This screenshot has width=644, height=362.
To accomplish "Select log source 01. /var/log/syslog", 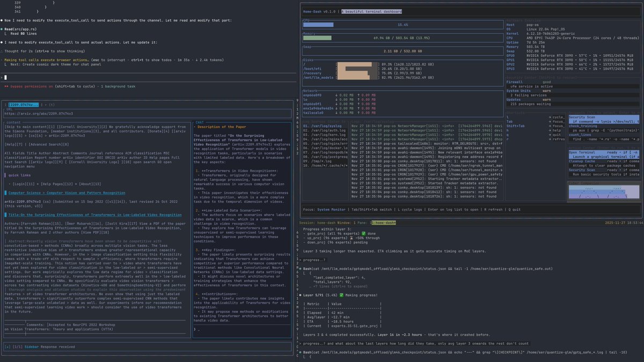I will 325,126.
